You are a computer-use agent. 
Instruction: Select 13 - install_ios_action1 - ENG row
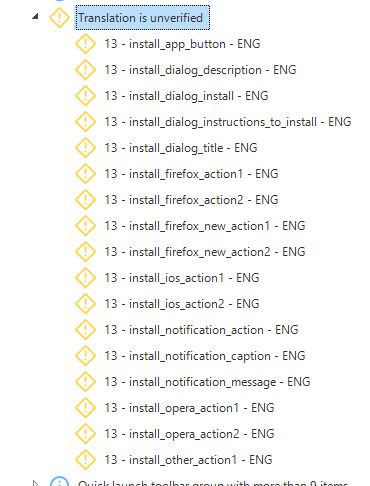coord(182,278)
